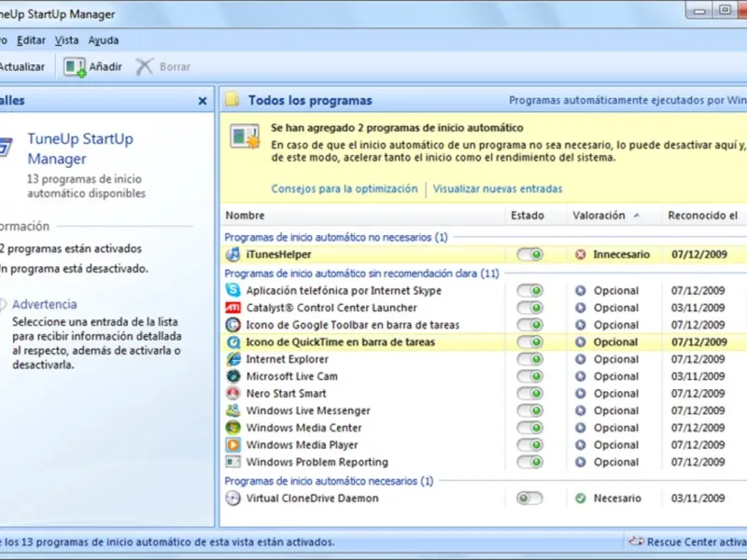This screenshot has height=560, width=747.
Task: Click the Innecesario rating text
Action: [x=621, y=254]
